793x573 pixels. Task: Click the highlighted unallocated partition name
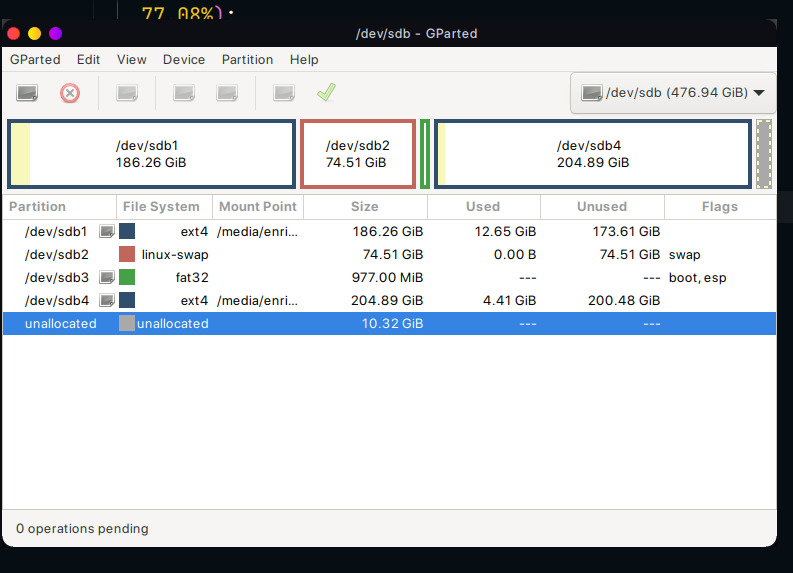(61, 324)
